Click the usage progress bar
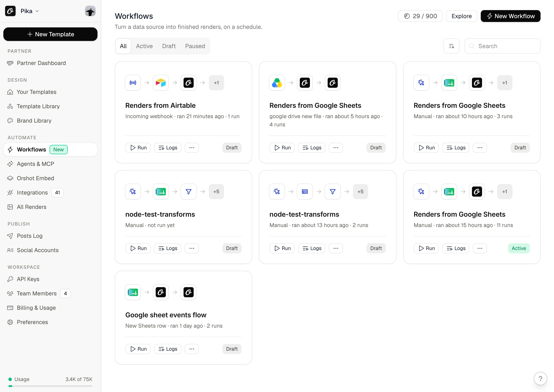554x392 pixels. [x=50, y=386]
